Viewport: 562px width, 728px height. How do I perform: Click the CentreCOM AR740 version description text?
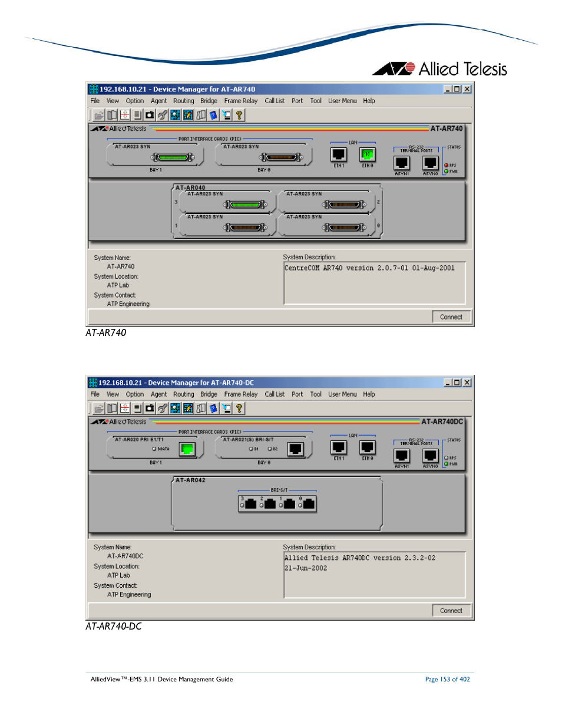click(x=369, y=268)
